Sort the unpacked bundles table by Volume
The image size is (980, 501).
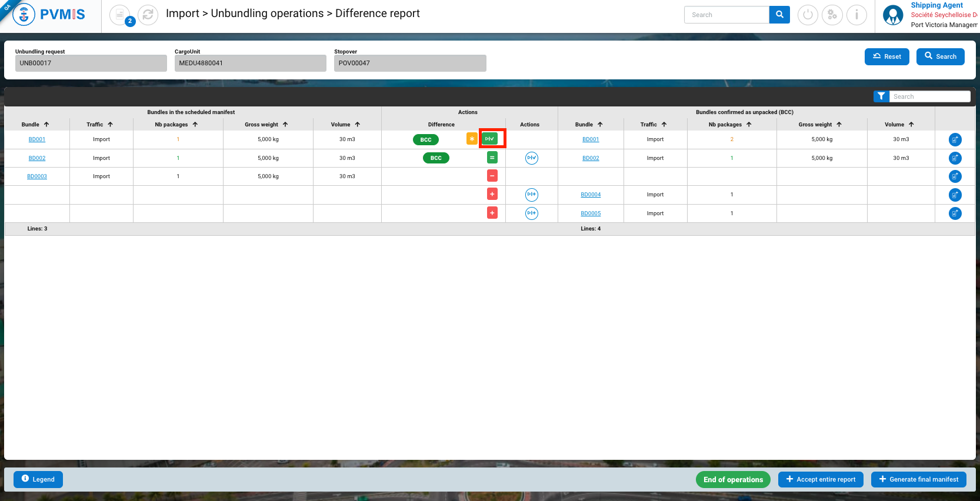click(x=911, y=125)
